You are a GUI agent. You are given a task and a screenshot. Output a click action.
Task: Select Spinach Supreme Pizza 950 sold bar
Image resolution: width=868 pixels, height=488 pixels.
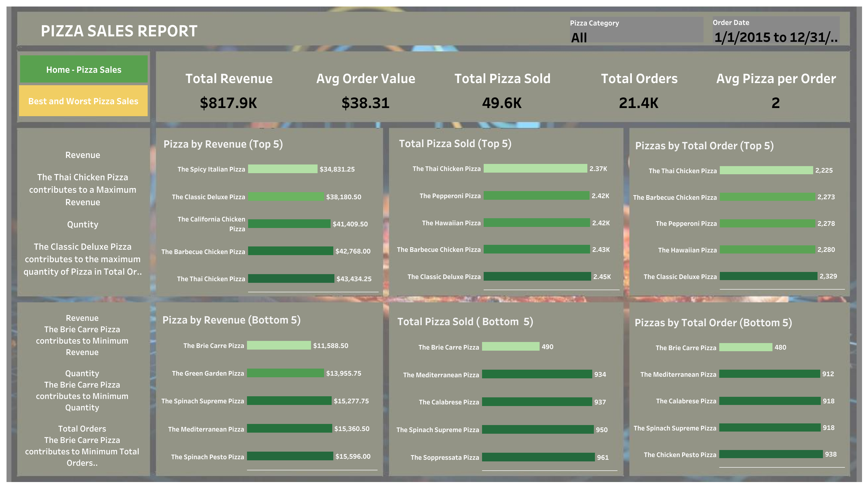click(538, 429)
